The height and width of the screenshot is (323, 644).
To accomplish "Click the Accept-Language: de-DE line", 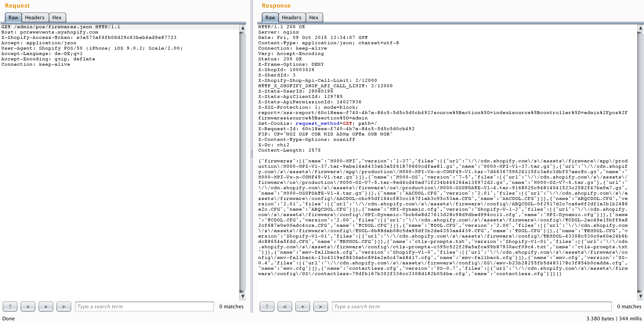I will pyautogui.click(x=42, y=53).
